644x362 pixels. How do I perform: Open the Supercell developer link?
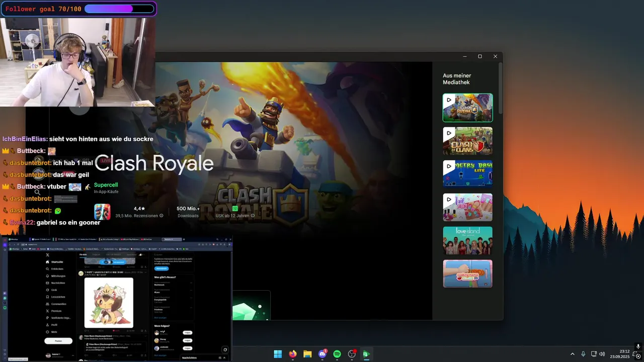click(x=106, y=185)
